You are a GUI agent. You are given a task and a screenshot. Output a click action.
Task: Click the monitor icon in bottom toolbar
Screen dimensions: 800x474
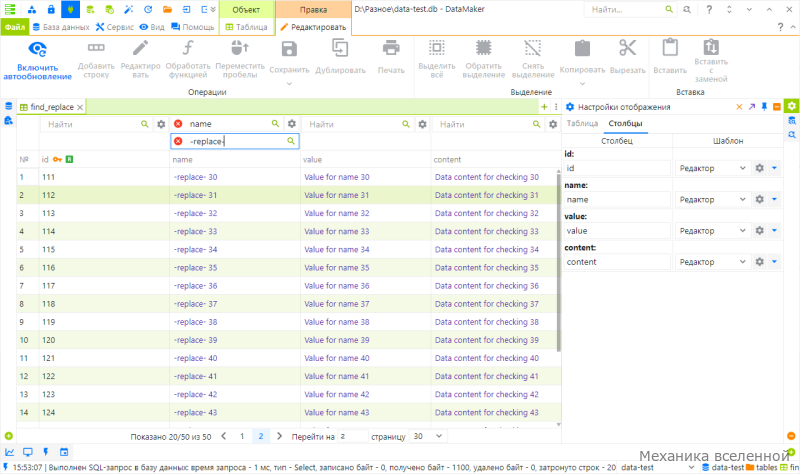(x=28, y=452)
